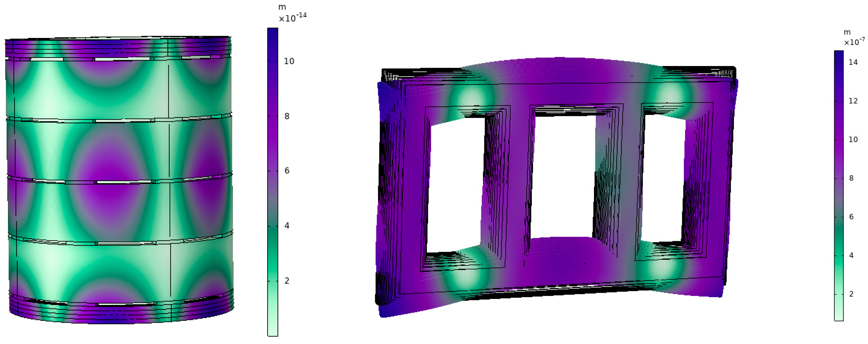Select the ×10⁻¹⁴ scale label
This screenshot has width=868, height=344.
click(293, 17)
